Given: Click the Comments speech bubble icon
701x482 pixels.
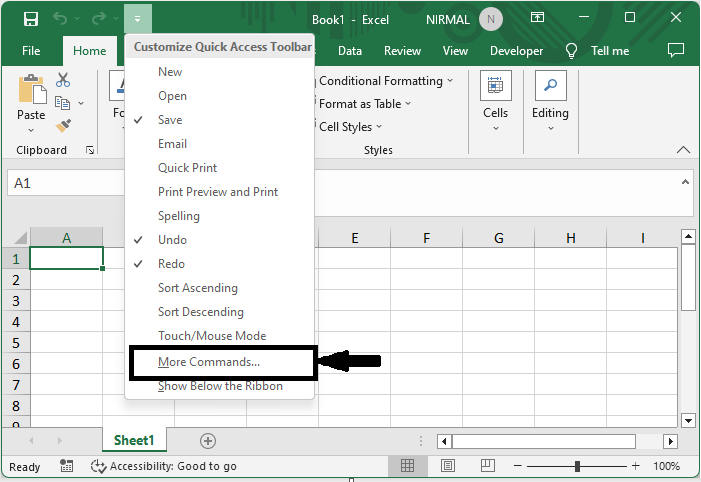Looking at the screenshot, I should (675, 50).
